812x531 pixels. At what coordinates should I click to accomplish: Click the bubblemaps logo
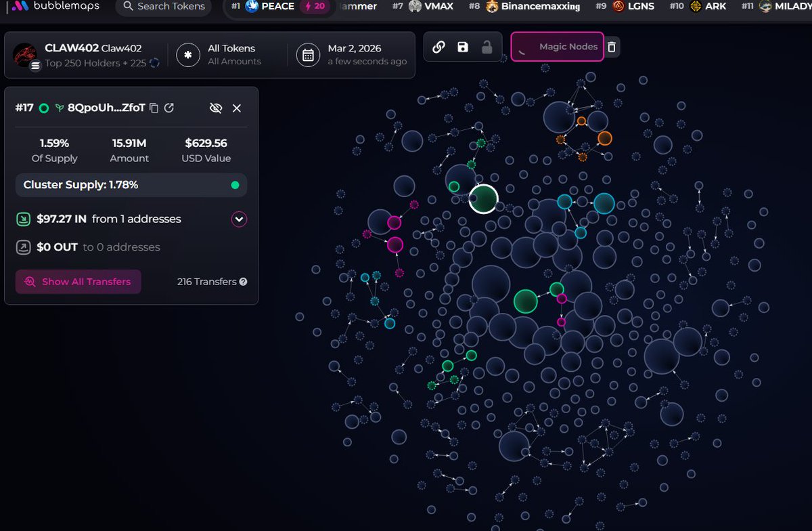(56, 7)
